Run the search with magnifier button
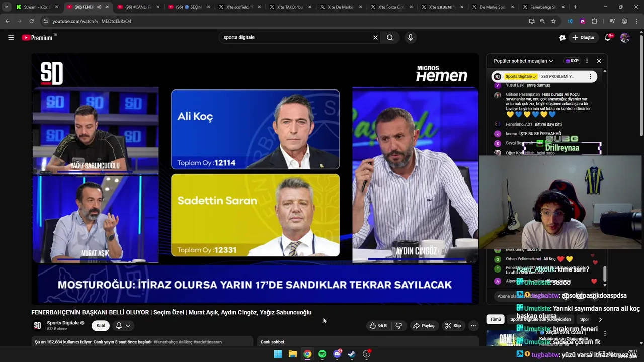The height and width of the screenshot is (362, 644). coord(390,37)
